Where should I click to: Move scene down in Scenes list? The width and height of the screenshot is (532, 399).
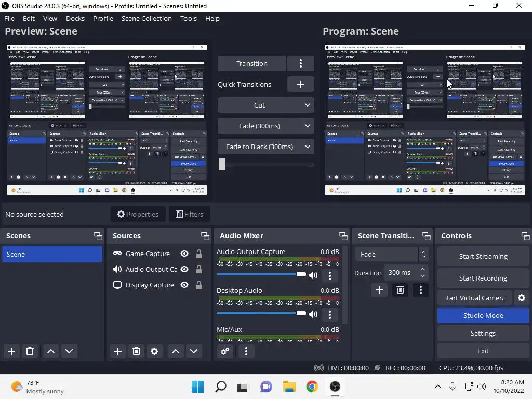69,351
